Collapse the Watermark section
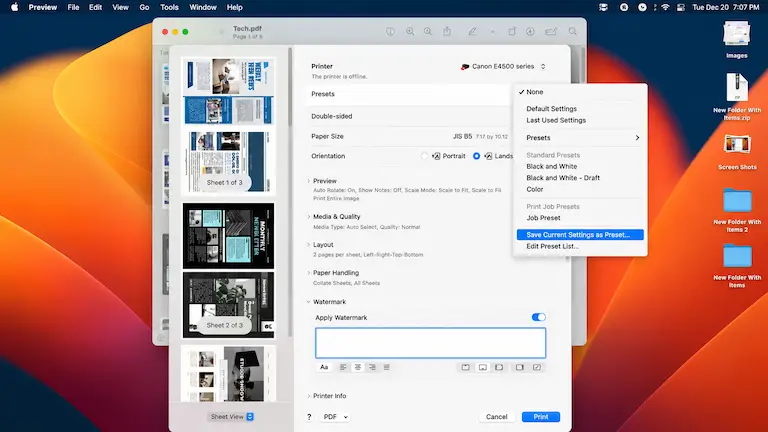Screen dimensions: 768x432 tap(309, 302)
